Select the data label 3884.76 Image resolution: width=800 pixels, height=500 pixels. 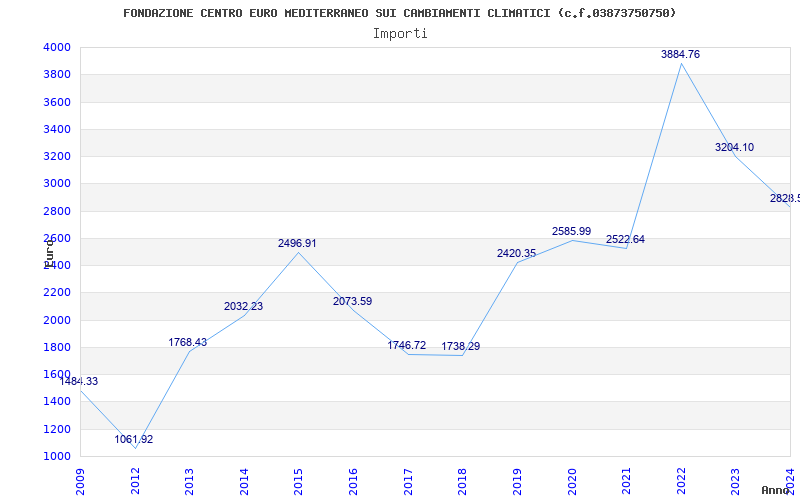coord(681,54)
